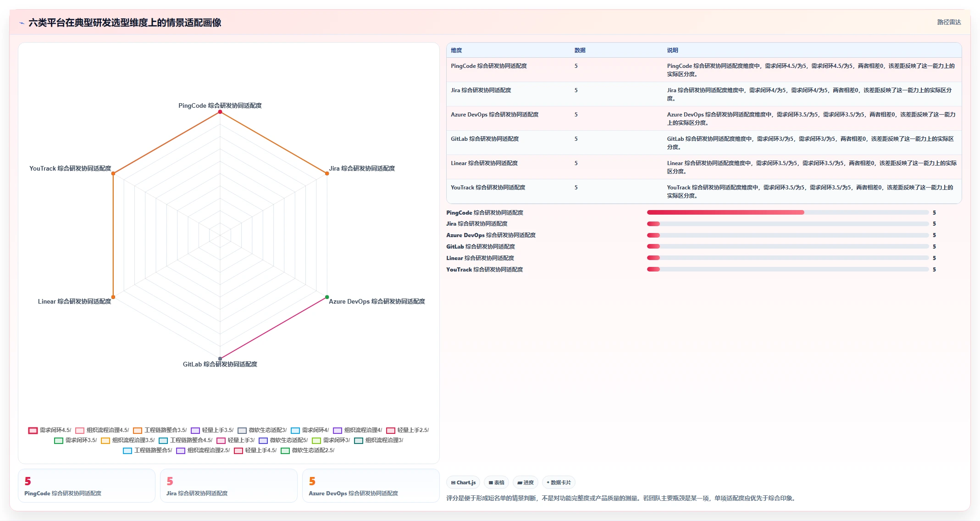Toggle the 轻量上手3/ legend item
The width and height of the screenshot is (980, 521).
coord(235,440)
